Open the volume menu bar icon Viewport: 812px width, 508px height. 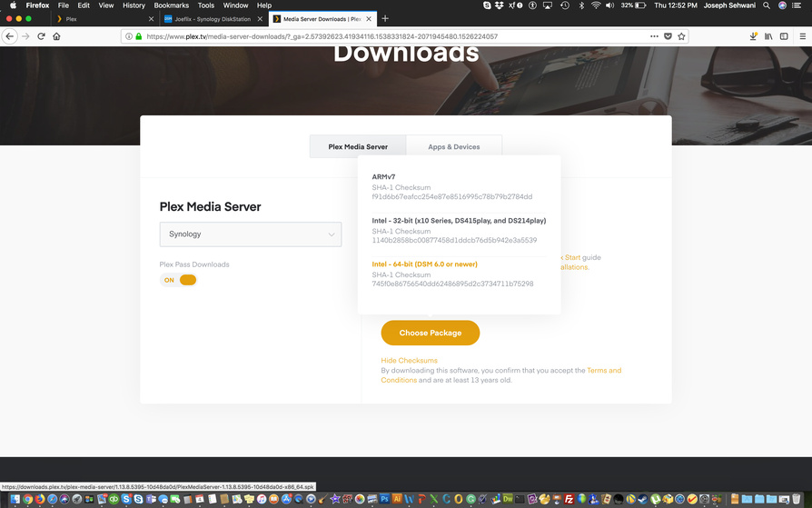tap(610, 5)
